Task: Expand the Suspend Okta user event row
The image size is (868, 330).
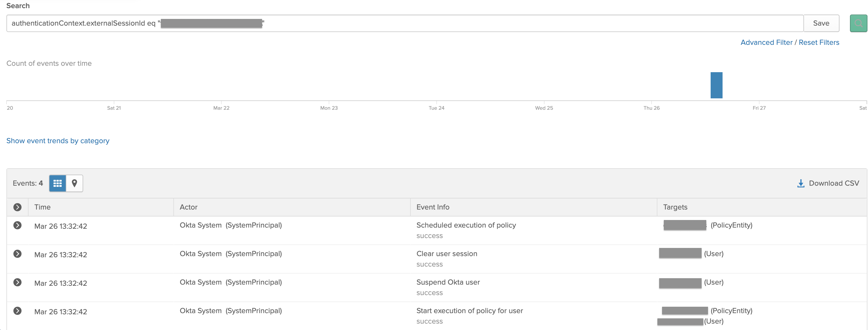Action: tap(17, 283)
